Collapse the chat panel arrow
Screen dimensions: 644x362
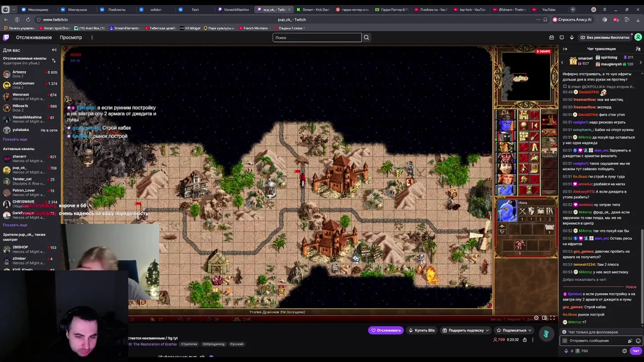click(x=565, y=49)
